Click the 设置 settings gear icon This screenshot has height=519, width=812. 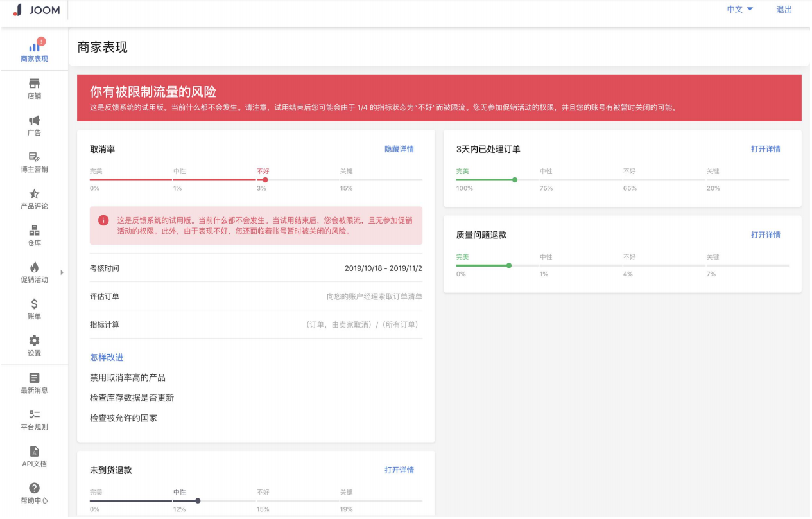[x=33, y=342]
